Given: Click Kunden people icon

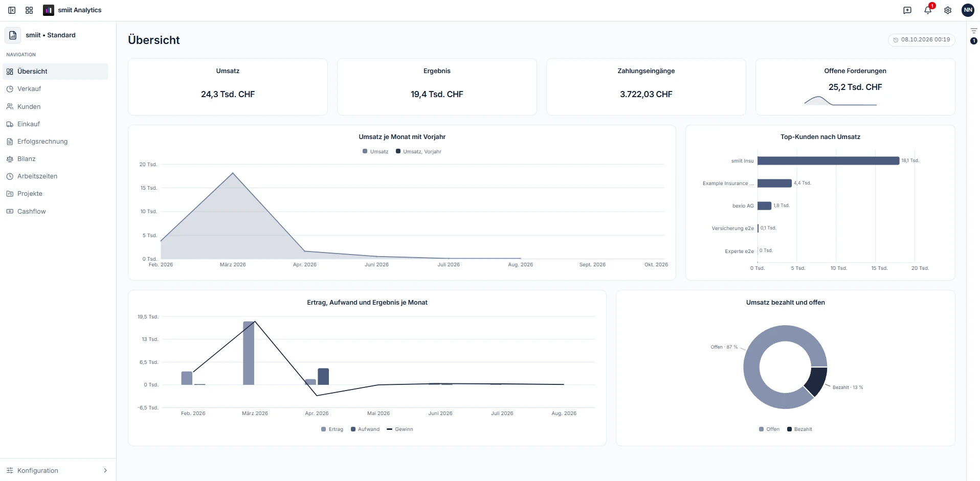Looking at the screenshot, I should [10, 107].
